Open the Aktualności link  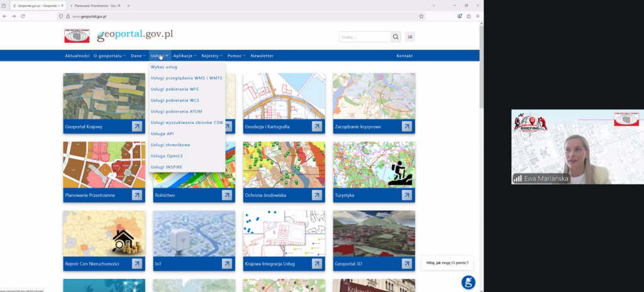click(77, 55)
